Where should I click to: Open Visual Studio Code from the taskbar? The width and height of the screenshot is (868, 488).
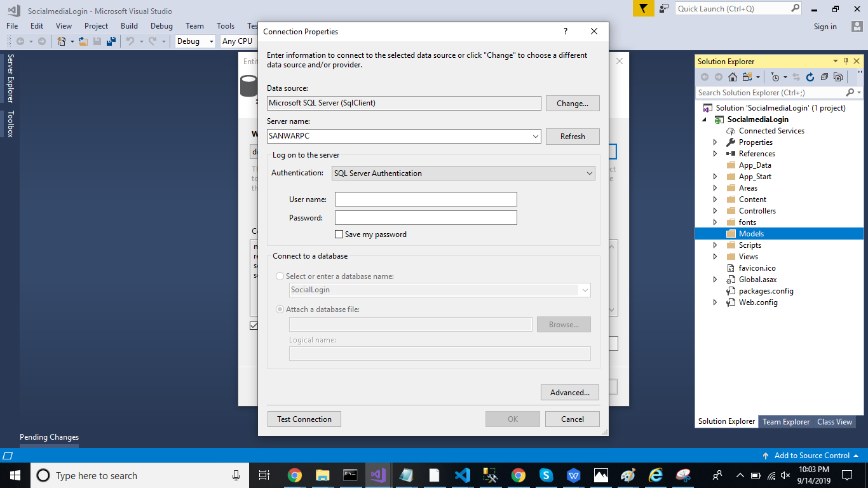[462, 475]
